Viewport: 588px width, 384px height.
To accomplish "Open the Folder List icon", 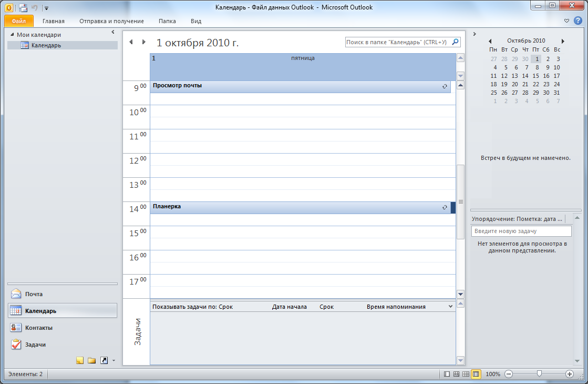I will [x=91, y=361].
